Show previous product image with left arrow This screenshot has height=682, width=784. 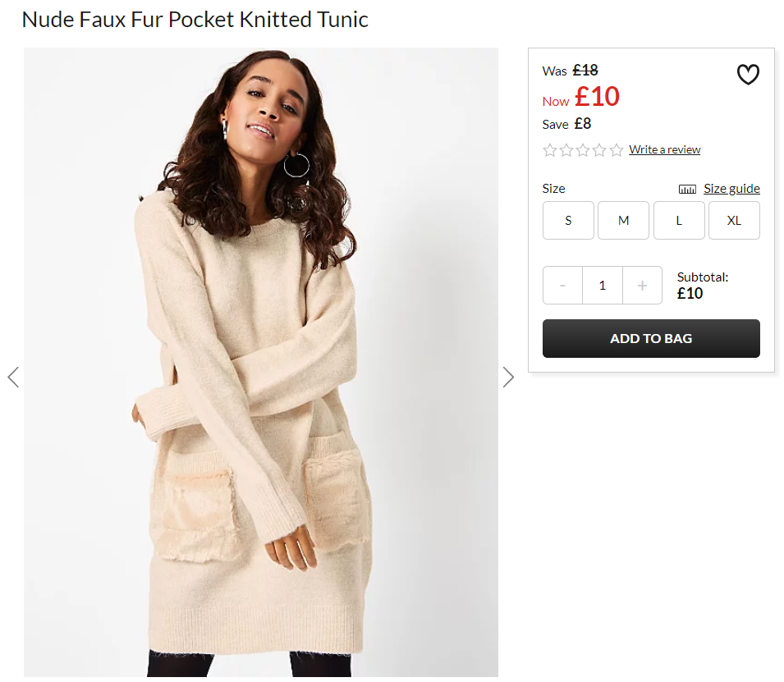point(13,377)
